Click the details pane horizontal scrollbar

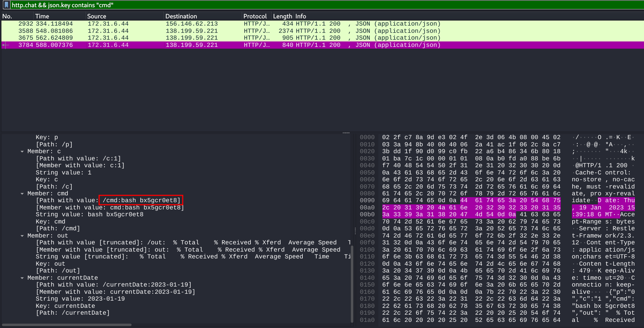point(67,325)
